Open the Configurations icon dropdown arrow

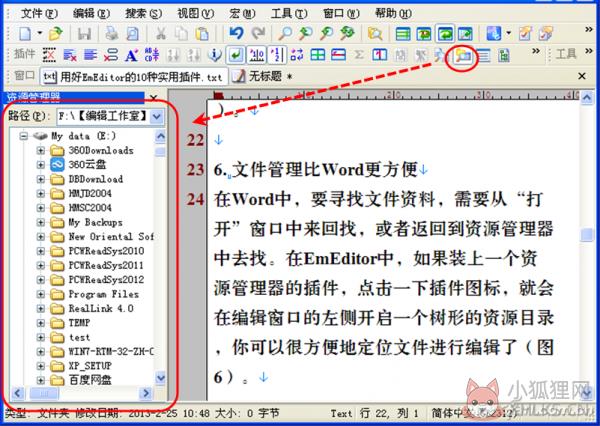(509, 34)
